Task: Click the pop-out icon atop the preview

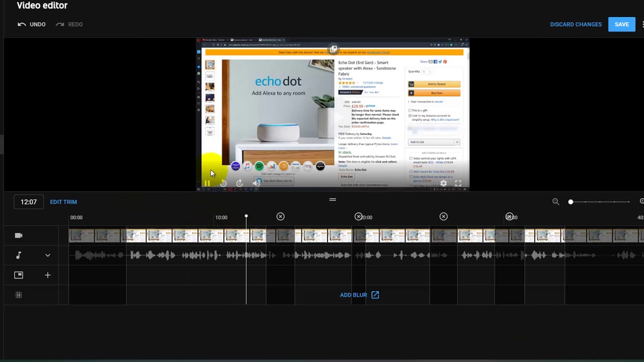Action: [333, 49]
